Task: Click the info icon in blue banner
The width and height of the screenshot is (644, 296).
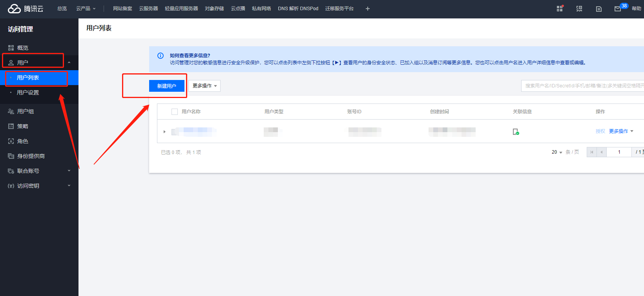Action: (x=161, y=56)
